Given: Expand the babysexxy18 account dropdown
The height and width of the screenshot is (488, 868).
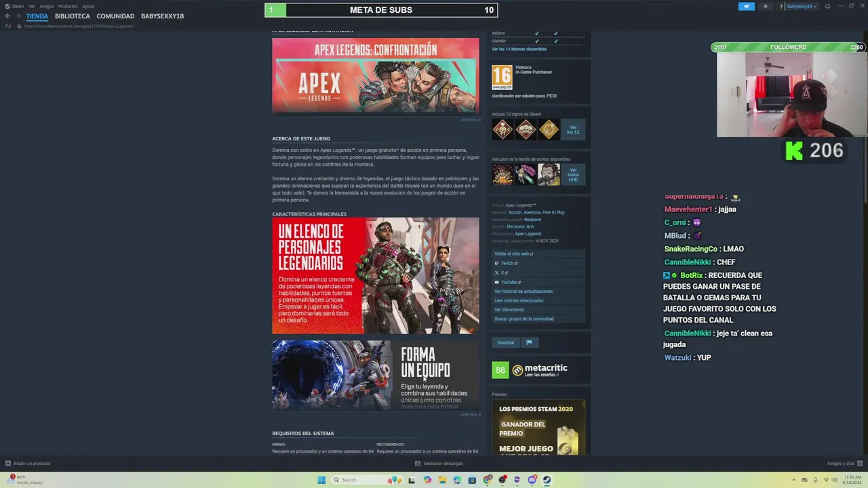Looking at the screenshot, I should click(802, 6).
